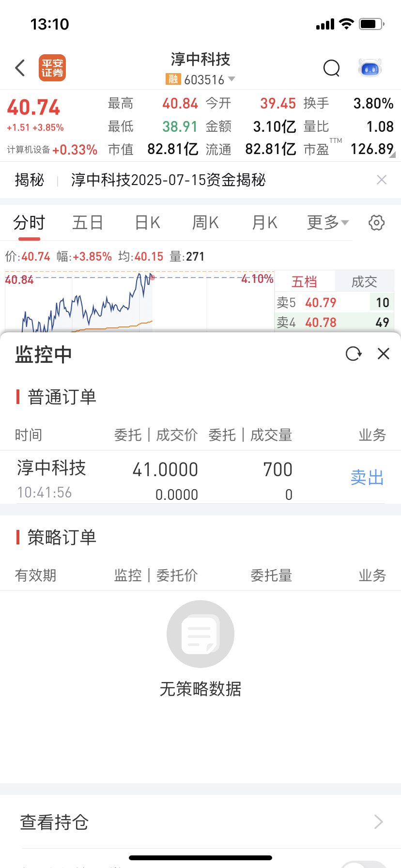Refresh the 监控中 panel
The height and width of the screenshot is (868, 401).
[354, 354]
